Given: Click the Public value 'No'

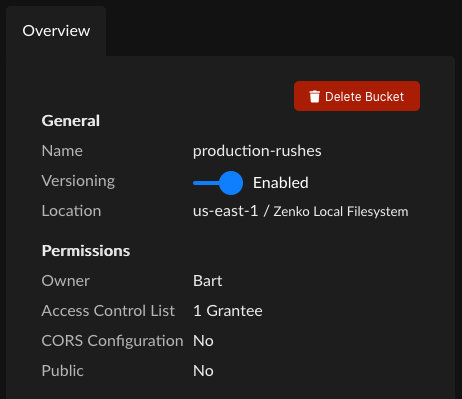Looking at the screenshot, I should 203,371.
